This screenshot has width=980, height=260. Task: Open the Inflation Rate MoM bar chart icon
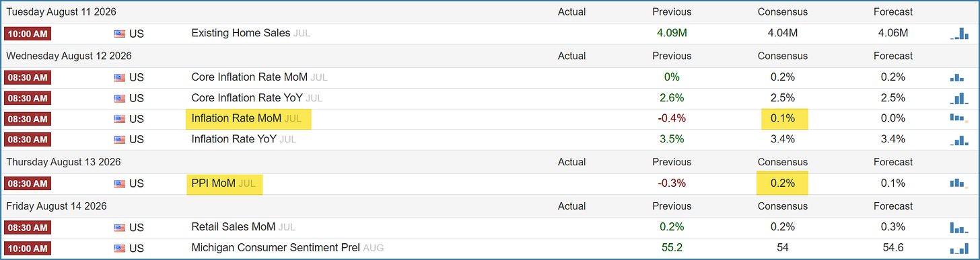click(960, 118)
